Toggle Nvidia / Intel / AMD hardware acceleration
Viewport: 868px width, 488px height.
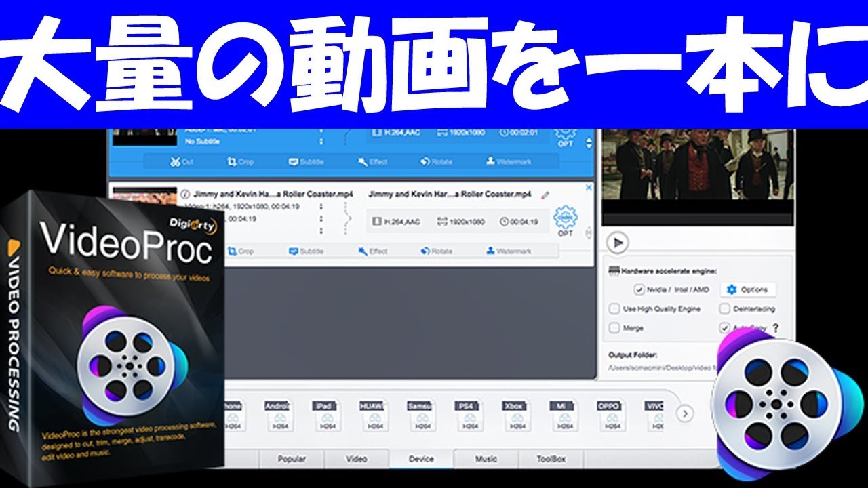pos(639,289)
